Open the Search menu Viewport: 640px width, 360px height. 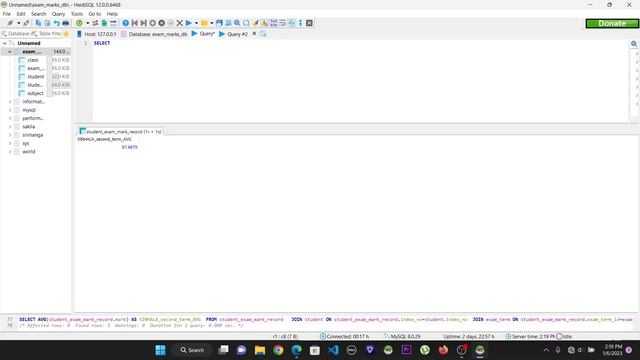coord(38,14)
